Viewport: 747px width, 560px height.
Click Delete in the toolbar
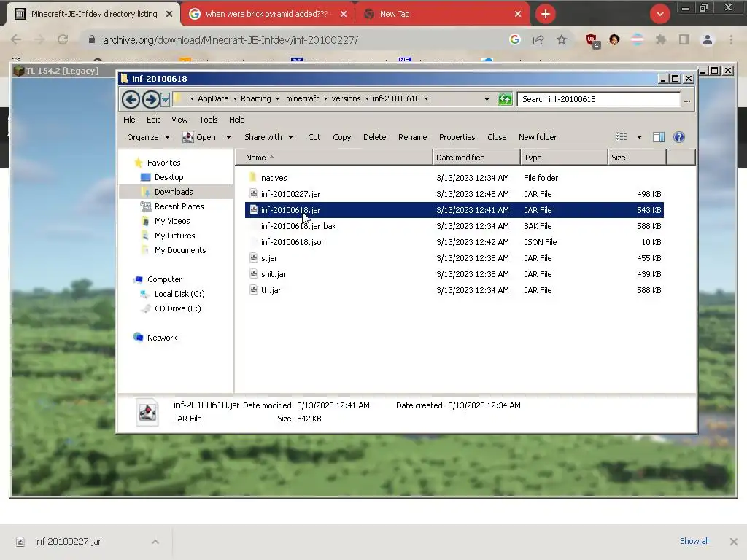pyautogui.click(x=374, y=137)
